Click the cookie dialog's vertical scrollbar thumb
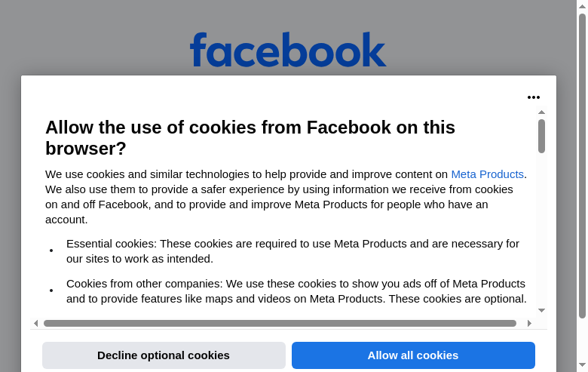The image size is (588, 372). coord(541,136)
